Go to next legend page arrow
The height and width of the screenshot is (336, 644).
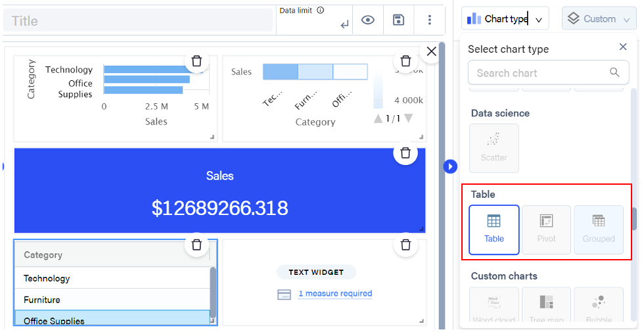click(408, 118)
